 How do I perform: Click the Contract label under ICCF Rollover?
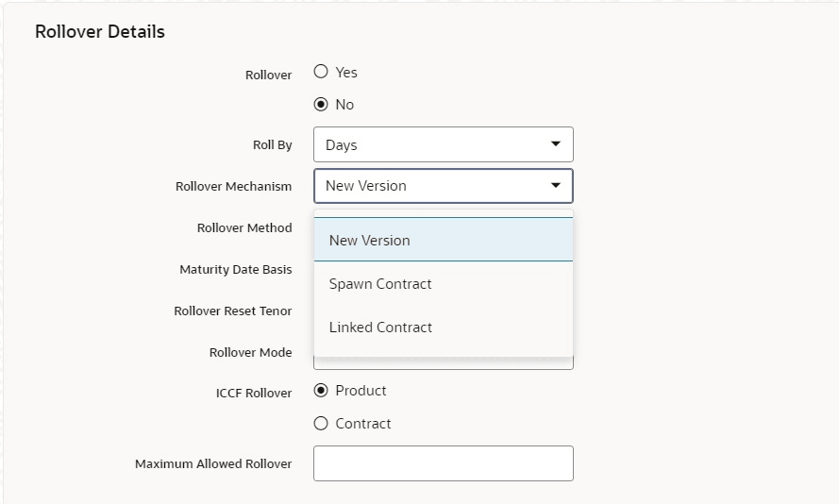(362, 423)
